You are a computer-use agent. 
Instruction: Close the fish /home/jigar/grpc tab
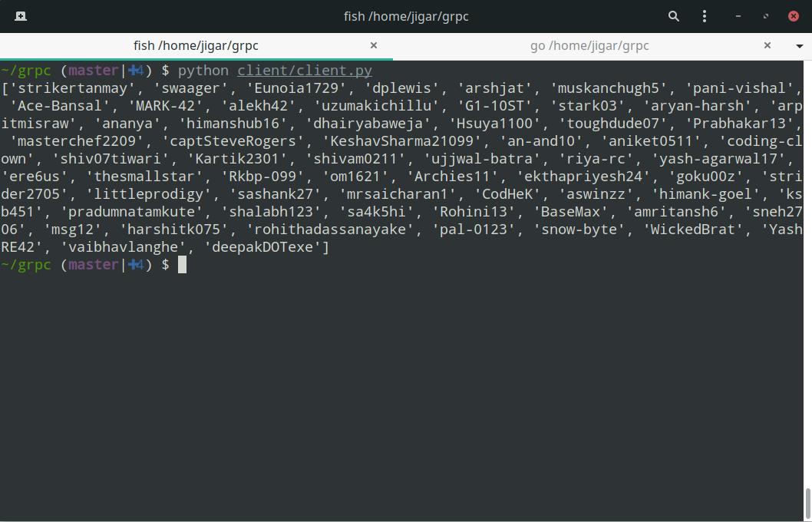pyautogui.click(x=373, y=46)
